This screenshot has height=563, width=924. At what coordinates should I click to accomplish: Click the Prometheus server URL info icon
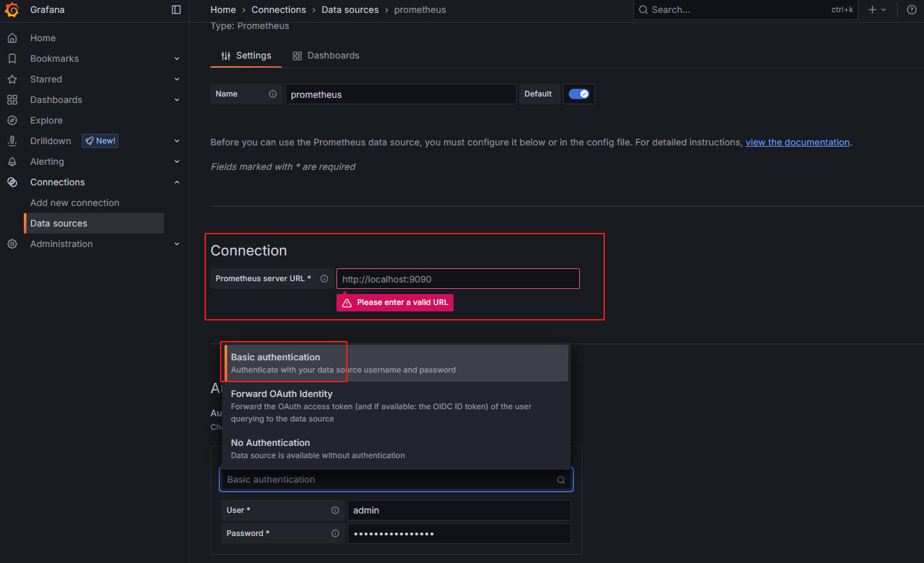coord(324,279)
